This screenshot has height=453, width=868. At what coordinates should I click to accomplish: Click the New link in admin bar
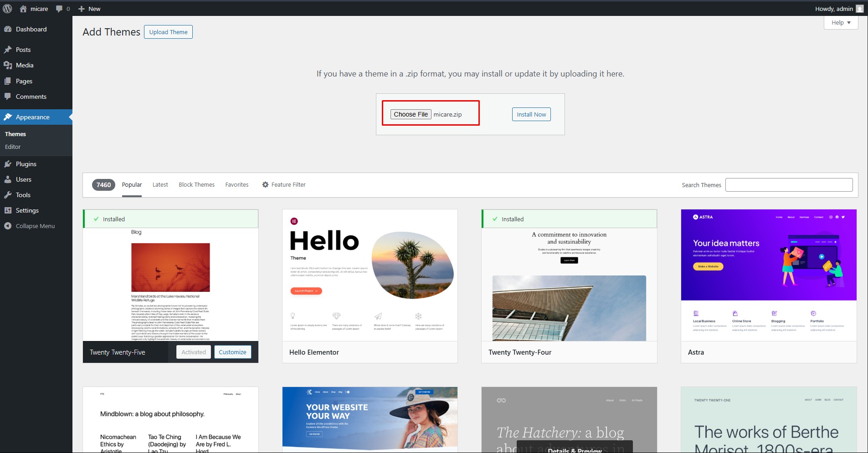pyautogui.click(x=94, y=9)
